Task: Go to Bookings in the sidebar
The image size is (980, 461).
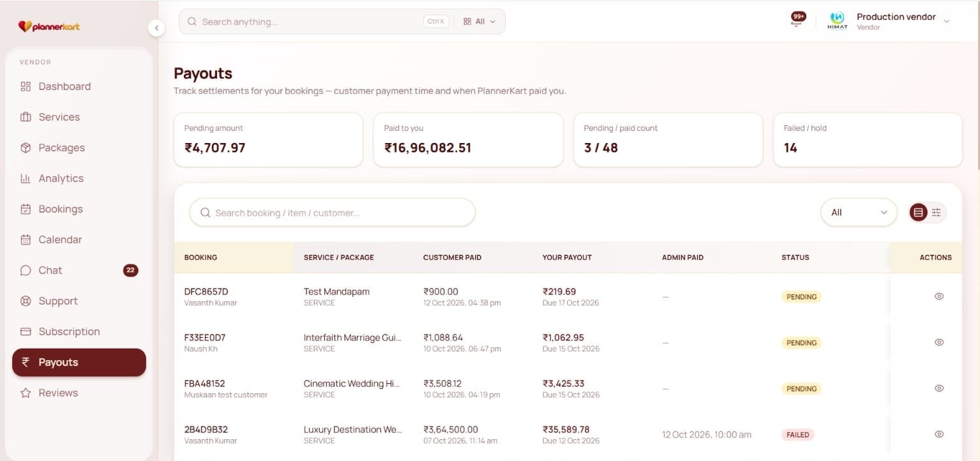Action: click(x=79, y=209)
